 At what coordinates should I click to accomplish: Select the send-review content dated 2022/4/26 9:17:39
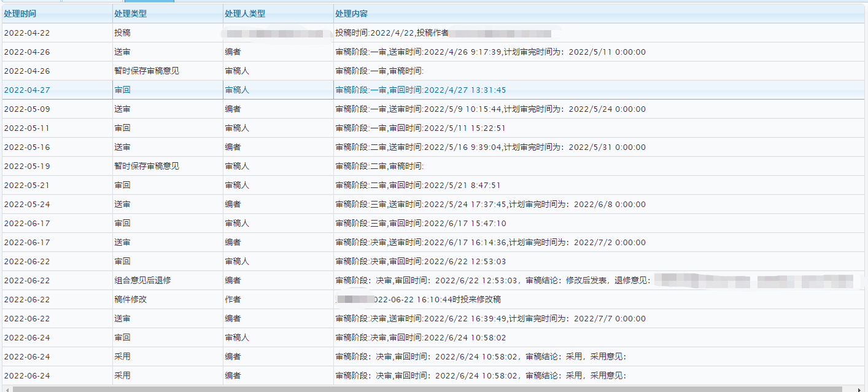coord(490,52)
